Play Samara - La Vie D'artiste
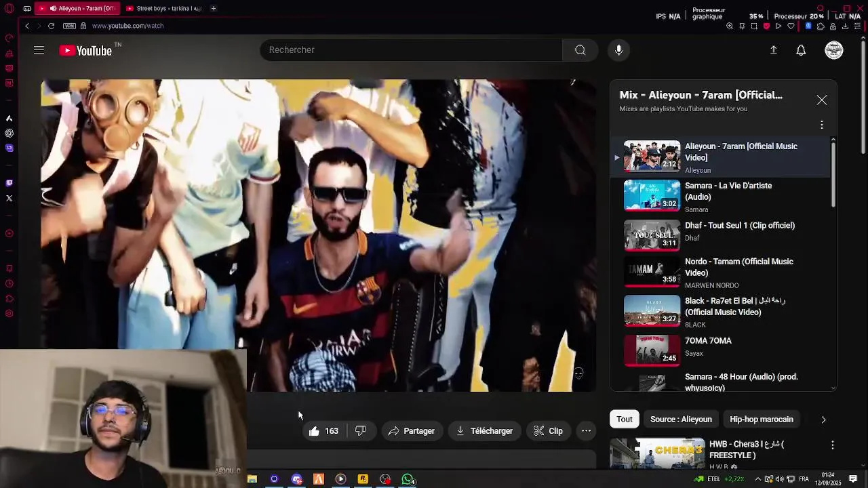 [x=720, y=197]
